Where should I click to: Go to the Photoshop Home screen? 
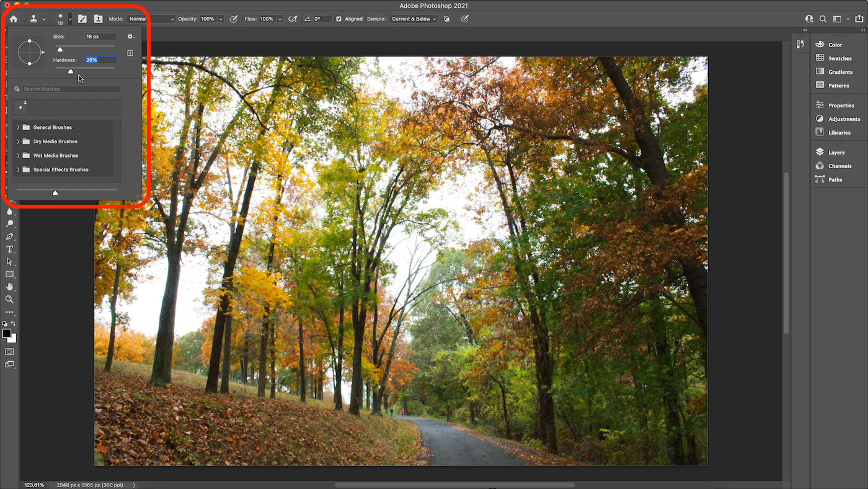14,19
